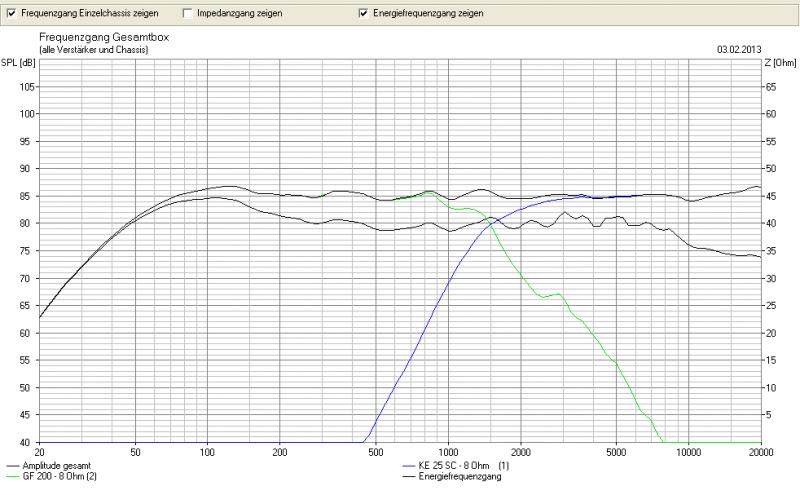Enable 'Impedanzgang zeigen' checkbox
Screen dimensions: 800x495
188,13
